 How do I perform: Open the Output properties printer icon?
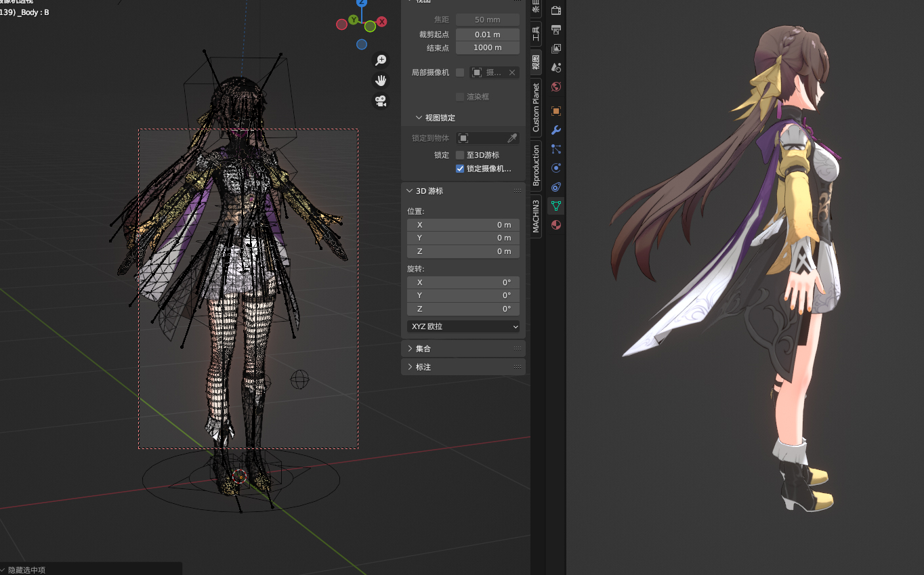[x=556, y=30]
